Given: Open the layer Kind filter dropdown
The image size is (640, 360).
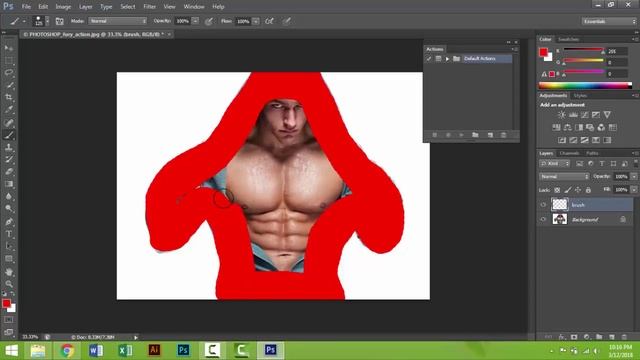Looking at the screenshot, I should pos(554,164).
